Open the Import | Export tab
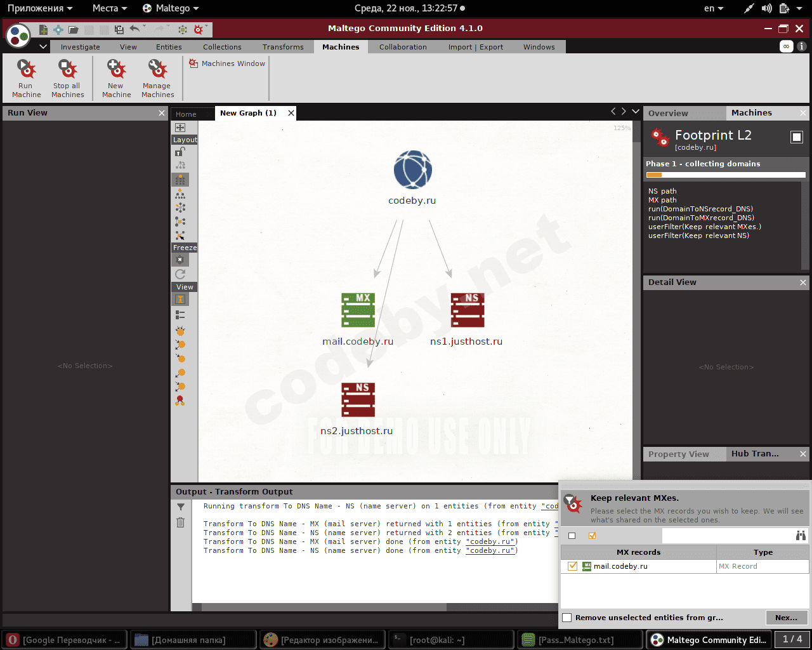The width and height of the screenshot is (812, 650). 476,47
